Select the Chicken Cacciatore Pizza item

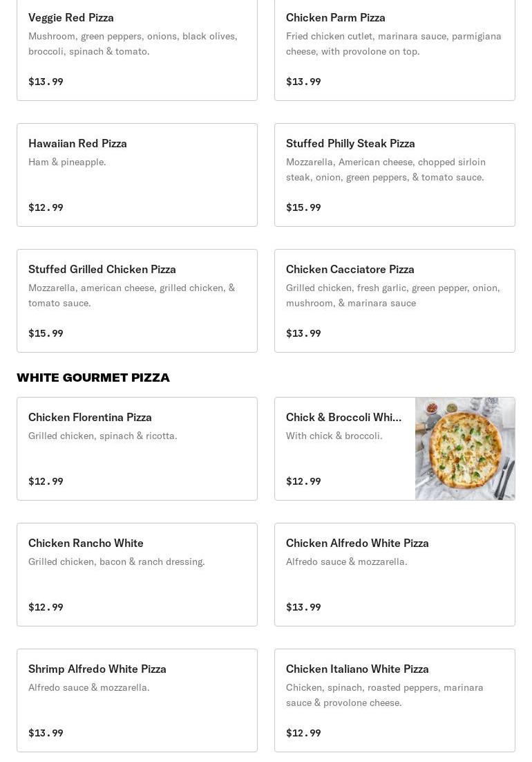(x=395, y=300)
